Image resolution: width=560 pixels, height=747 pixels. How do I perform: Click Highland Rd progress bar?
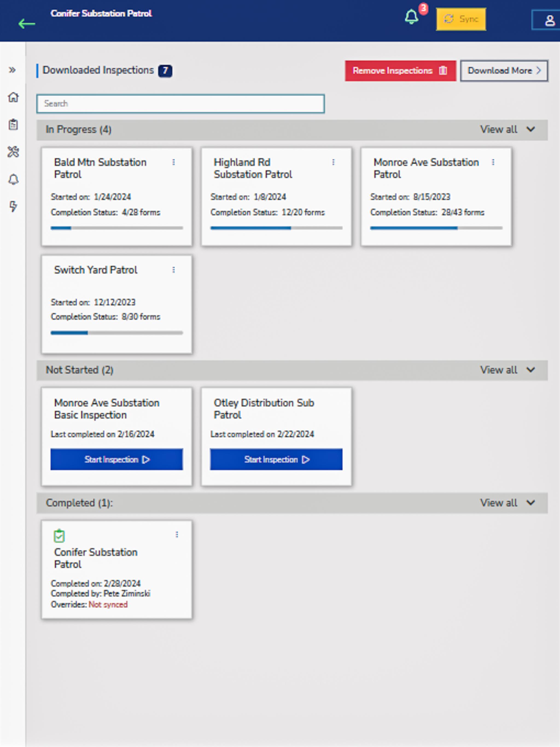point(276,228)
